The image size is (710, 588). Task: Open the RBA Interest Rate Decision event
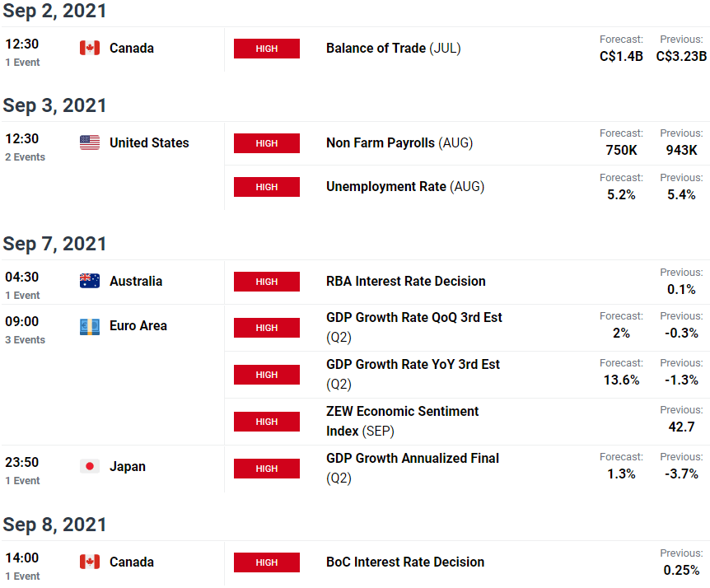click(406, 281)
